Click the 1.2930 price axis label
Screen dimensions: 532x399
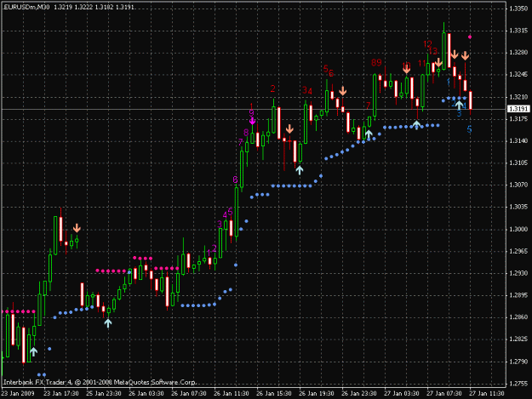[518, 273]
